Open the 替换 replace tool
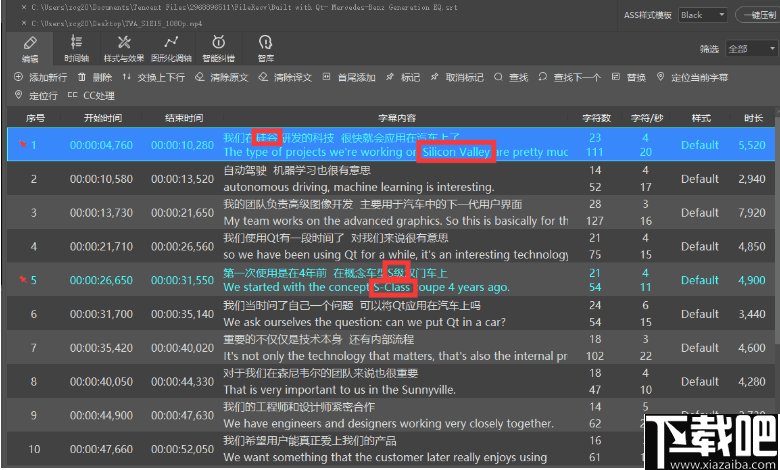Viewport: 780px width, 470px height. (x=629, y=77)
